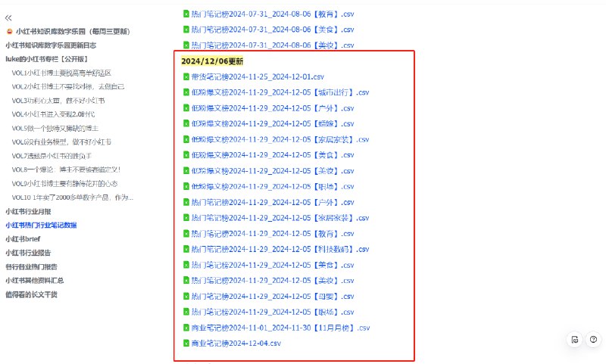Viewport: 606px width, 364px height.
Task: Open VOL7 article in sidebar
Action: click(52, 156)
